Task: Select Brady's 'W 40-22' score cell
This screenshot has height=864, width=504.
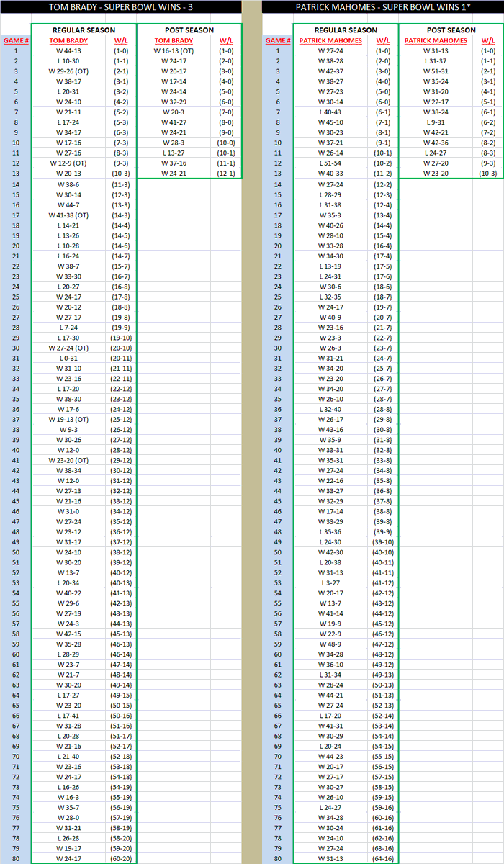Action: pyautogui.click(x=68, y=593)
